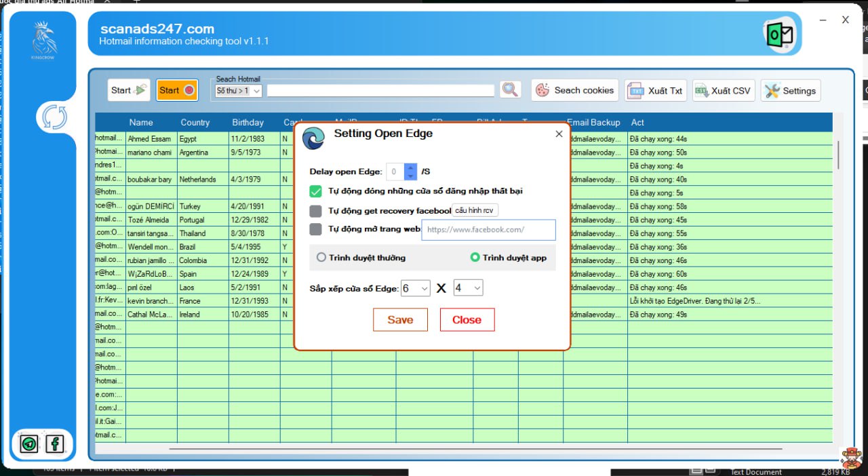868x476 pixels.
Task: Open Settings with the wrench icon
Action: pos(791,90)
